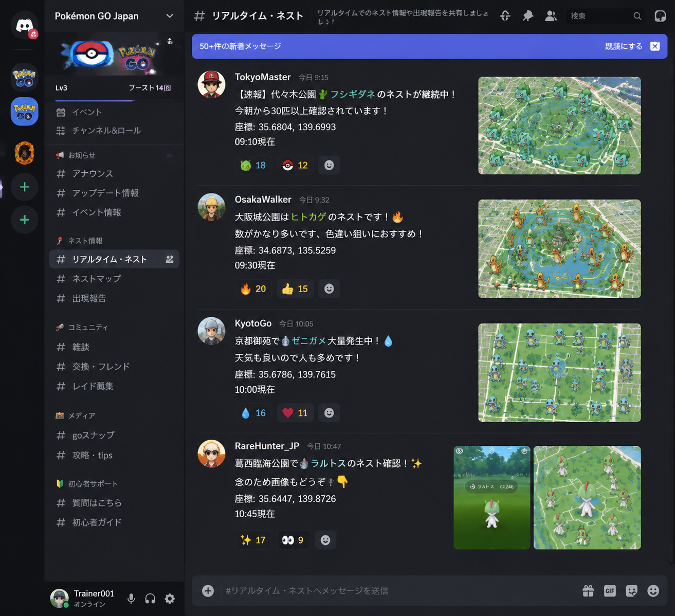Viewport: 675px width, 616px height.
Task: Open the ネストマップ channel
Action: tap(114, 279)
